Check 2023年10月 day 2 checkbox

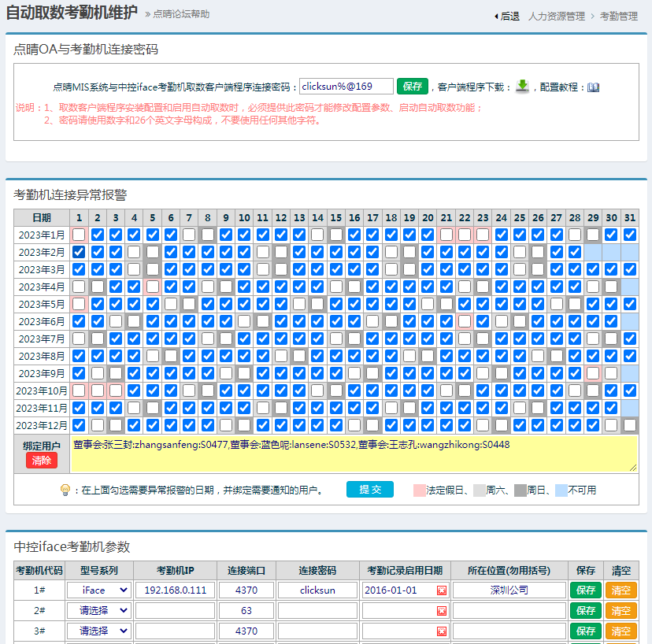[98, 390]
